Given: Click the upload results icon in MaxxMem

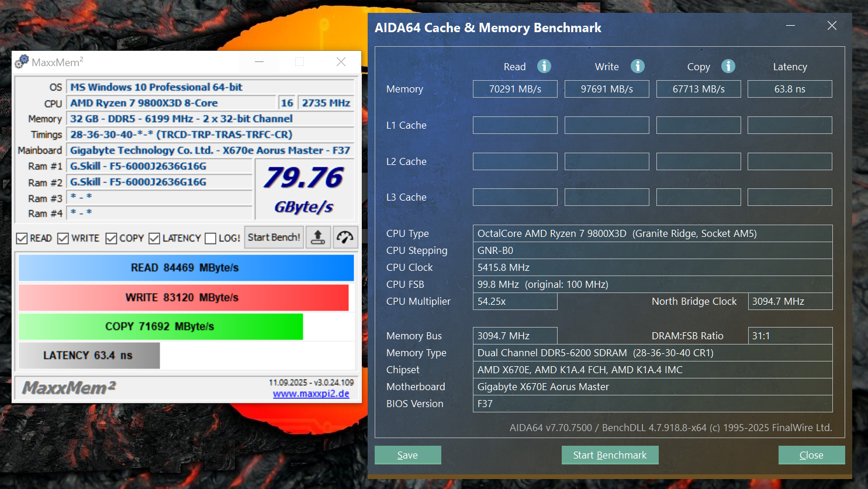Looking at the screenshot, I should coord(318,237).
